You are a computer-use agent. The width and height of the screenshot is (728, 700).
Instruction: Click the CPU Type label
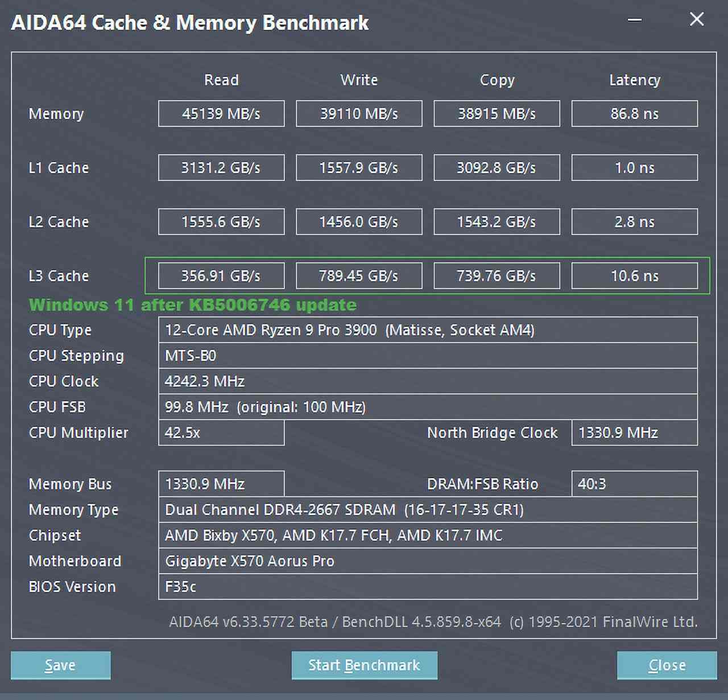60,331
